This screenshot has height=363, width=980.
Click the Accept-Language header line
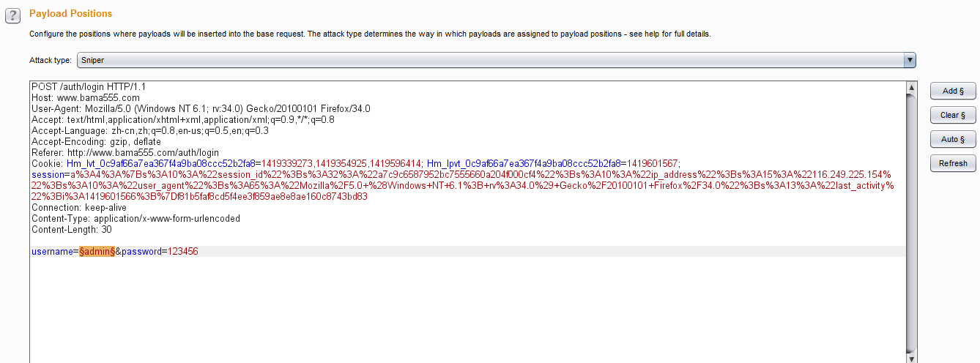150,130
